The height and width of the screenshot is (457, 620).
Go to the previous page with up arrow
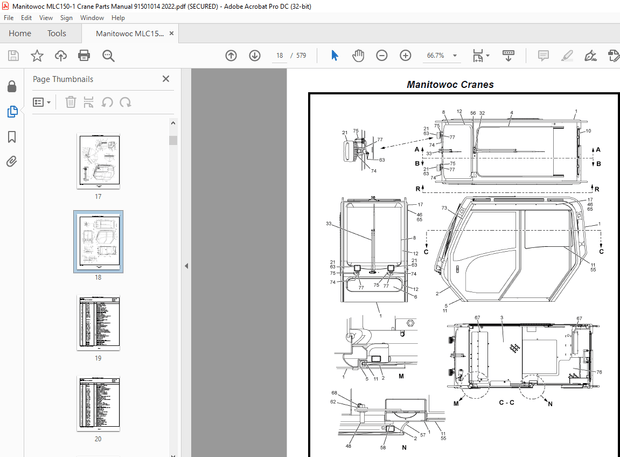point(231,56)
